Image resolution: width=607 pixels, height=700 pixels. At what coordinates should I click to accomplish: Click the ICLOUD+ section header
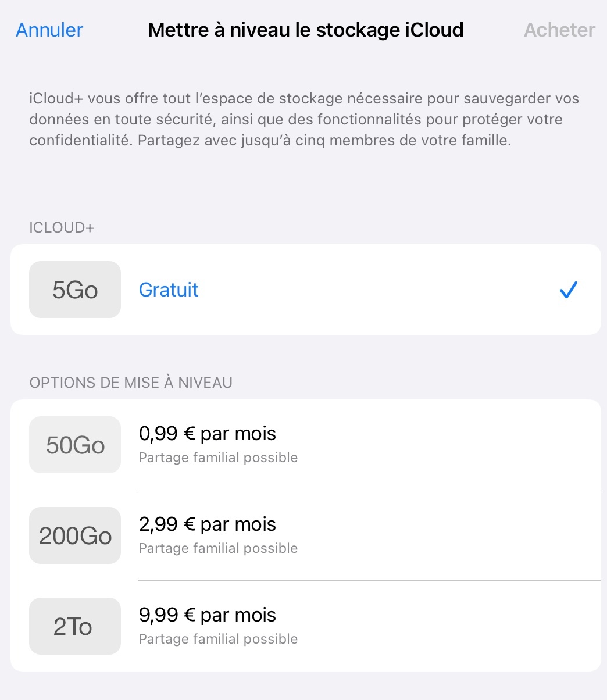click(x=62, y=228)
